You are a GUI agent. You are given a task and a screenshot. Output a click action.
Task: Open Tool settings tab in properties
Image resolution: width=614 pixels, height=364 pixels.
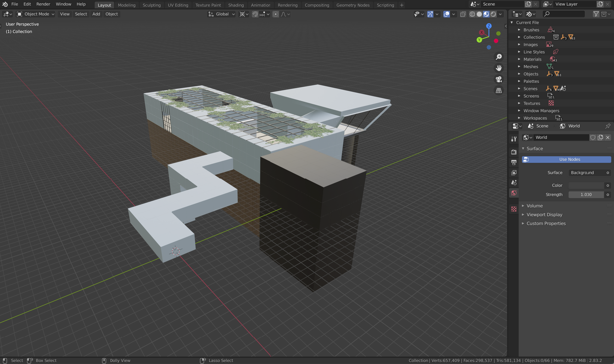514,139
